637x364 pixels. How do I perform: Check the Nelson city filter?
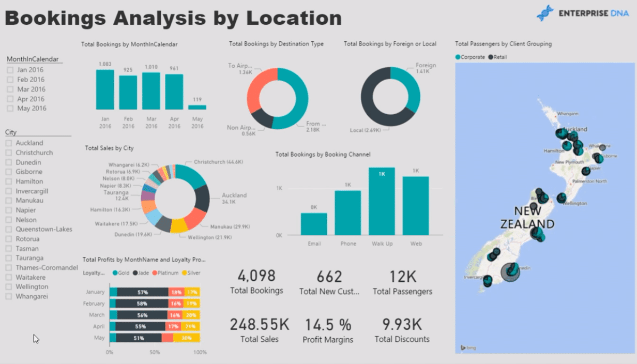tap(9, 220)
